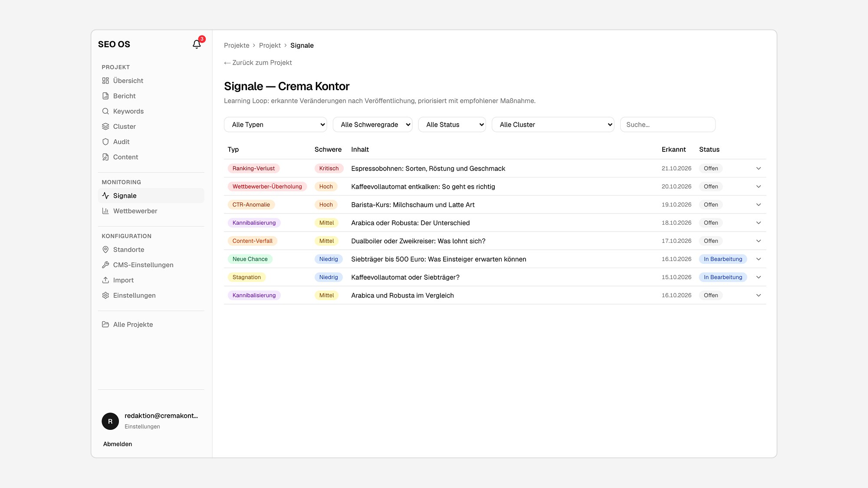
Task: Click the Stagnation type badge
Action: 247,277
